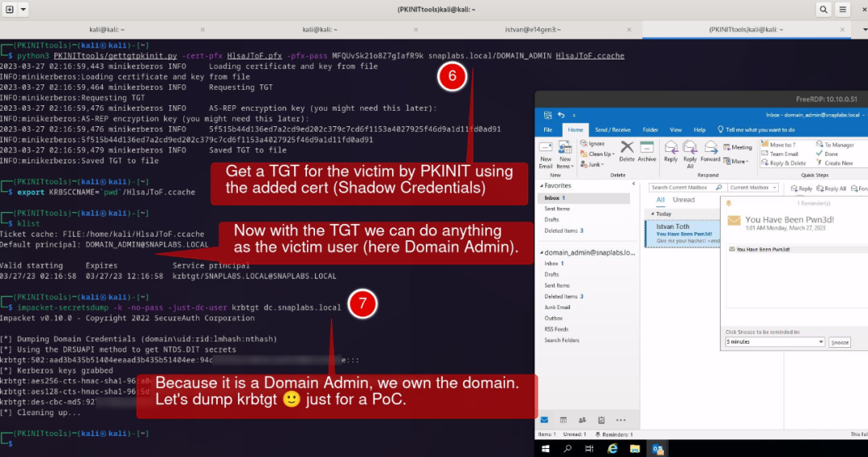Switch to People view in navigation bar
Screen dimensions: 868x457
point(582,421)
